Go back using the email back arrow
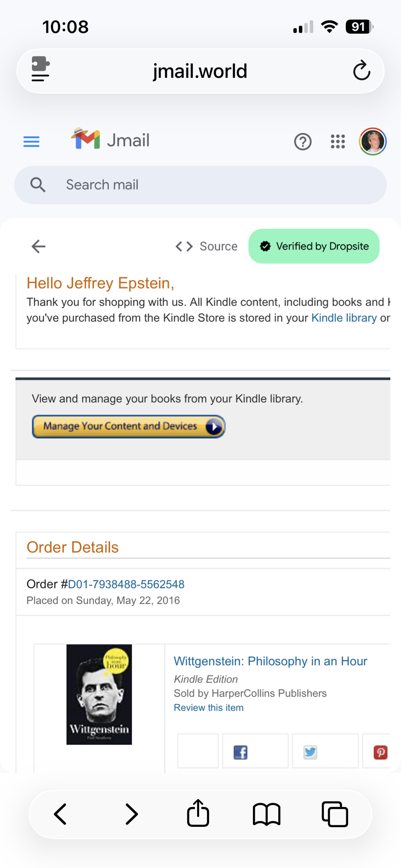 [39, 247]
